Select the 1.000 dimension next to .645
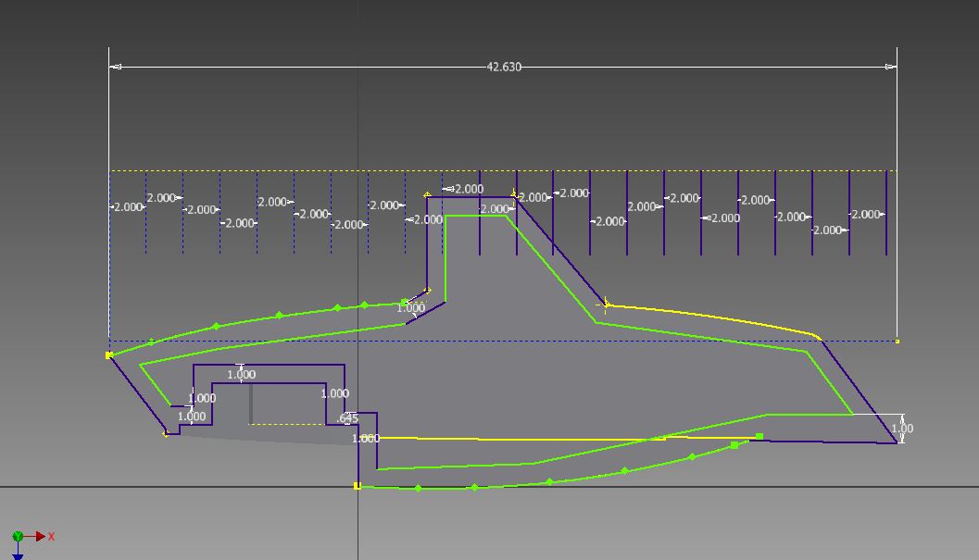 click(x=334, y=393)
